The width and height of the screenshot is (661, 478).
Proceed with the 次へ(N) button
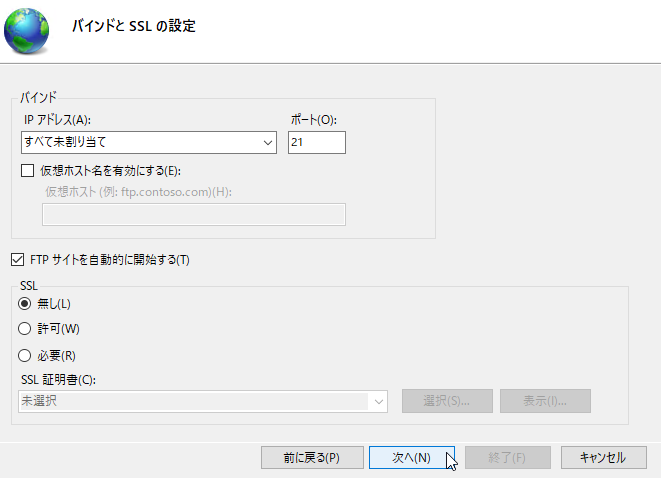click(411, 457)
